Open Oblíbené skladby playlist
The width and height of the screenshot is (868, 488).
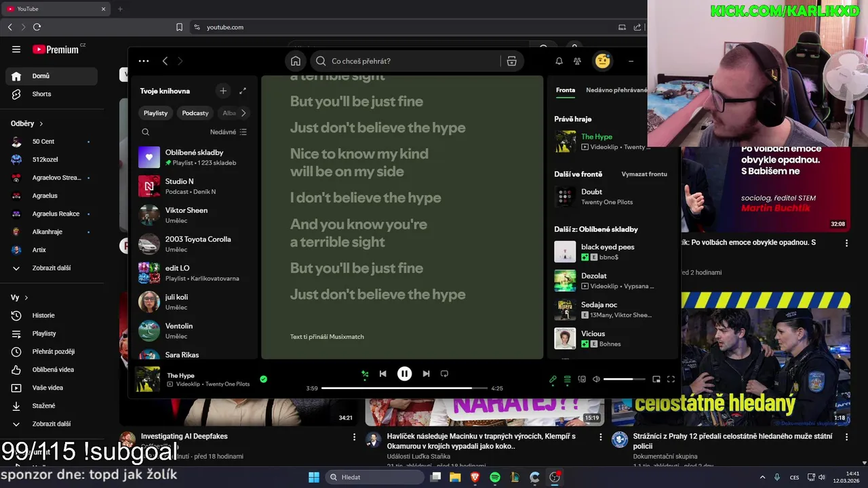coord(193,157)
